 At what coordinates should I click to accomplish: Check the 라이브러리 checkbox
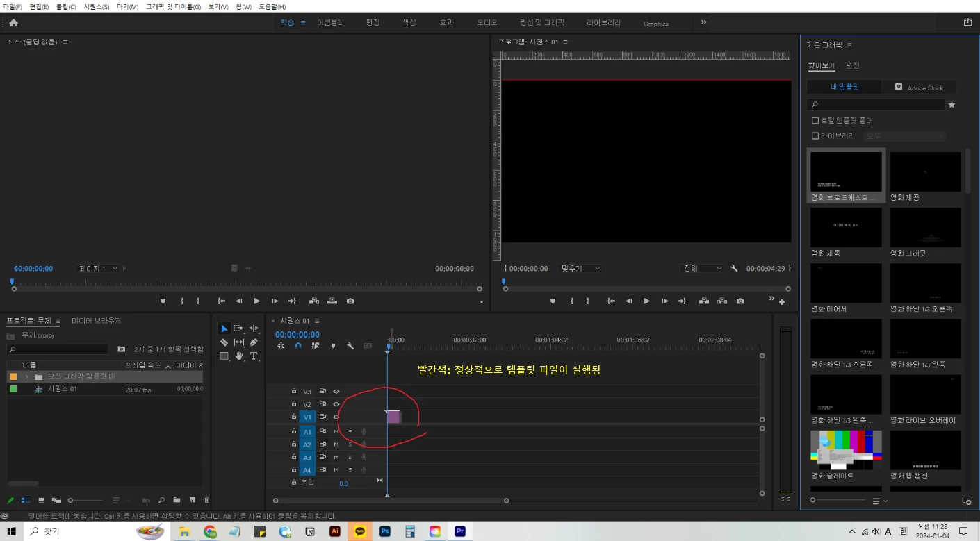(x=815, y=136)
